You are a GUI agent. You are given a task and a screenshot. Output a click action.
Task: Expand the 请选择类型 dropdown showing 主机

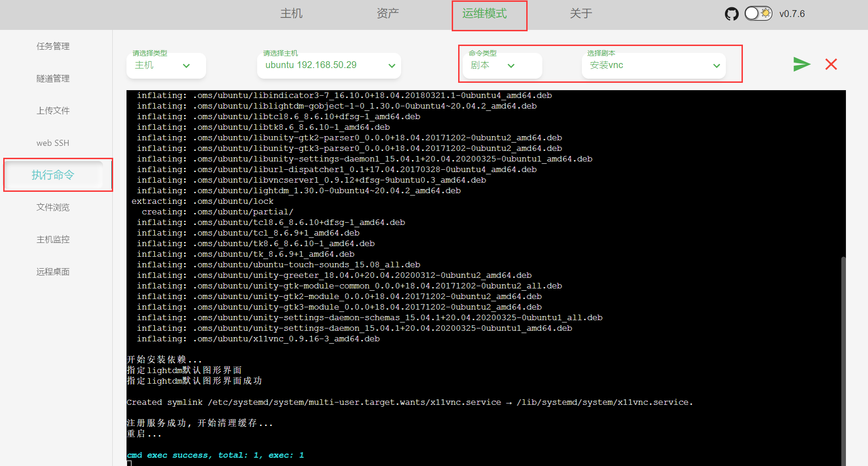[166, 65]
